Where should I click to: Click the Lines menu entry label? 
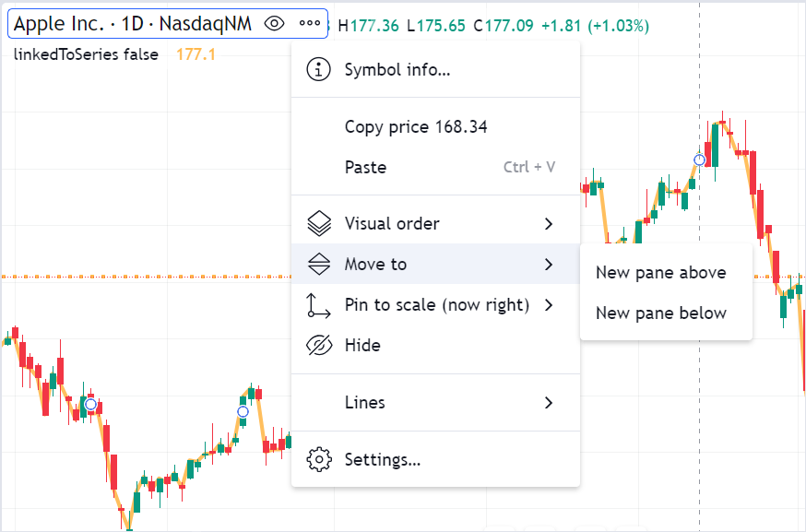364,403
